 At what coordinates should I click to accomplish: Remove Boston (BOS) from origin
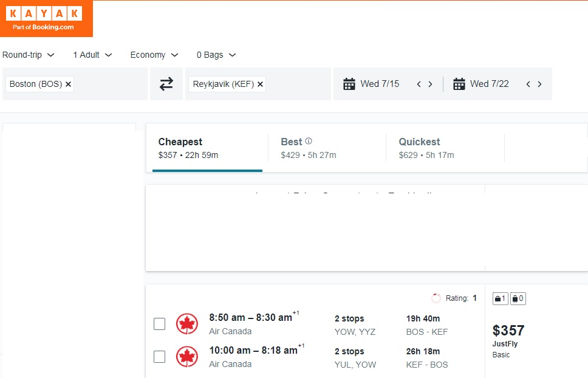pyautogui.click(x=68, y=84)
